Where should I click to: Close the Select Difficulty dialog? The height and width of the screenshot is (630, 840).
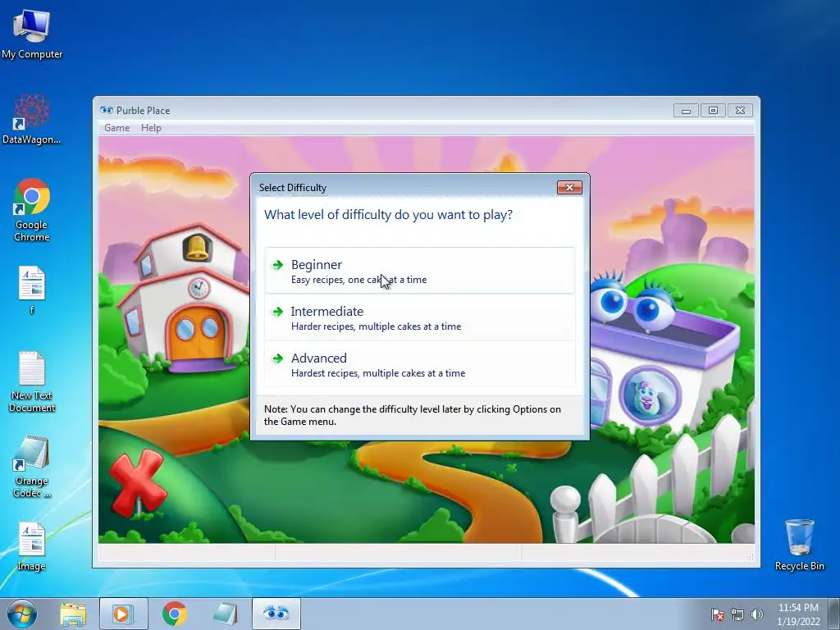click(x=569, y=188)
